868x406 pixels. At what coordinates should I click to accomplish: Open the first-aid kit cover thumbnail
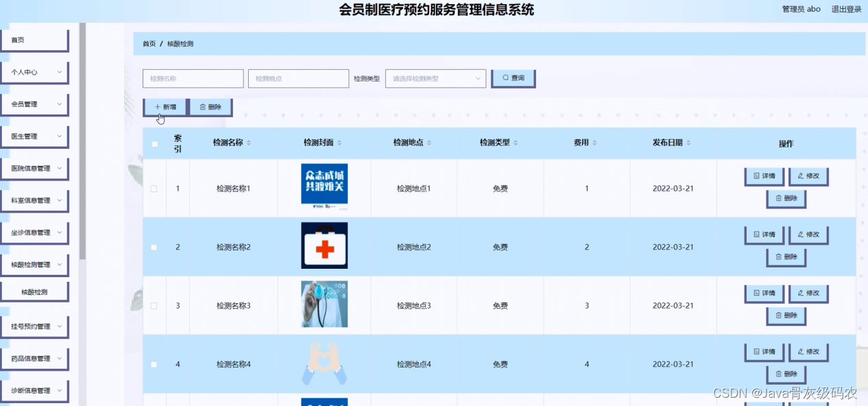coord(324,245)
